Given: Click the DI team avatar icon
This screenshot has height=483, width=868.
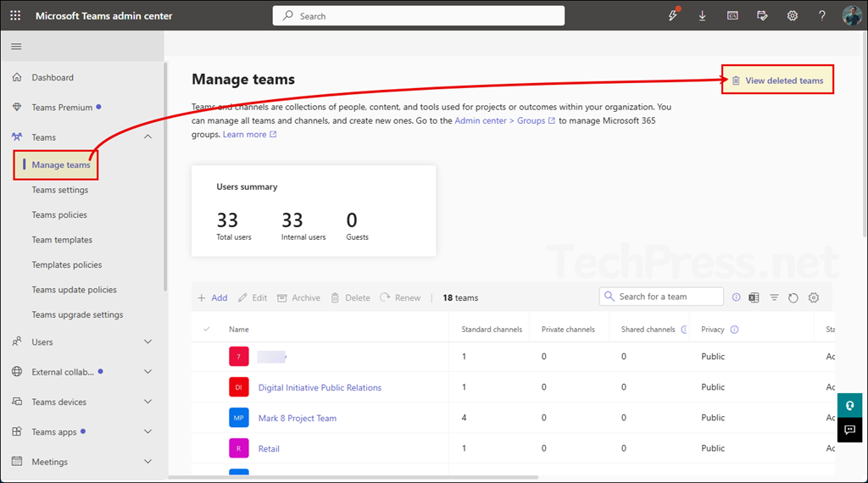Looking at the screenshot, I should click(238, 387).
